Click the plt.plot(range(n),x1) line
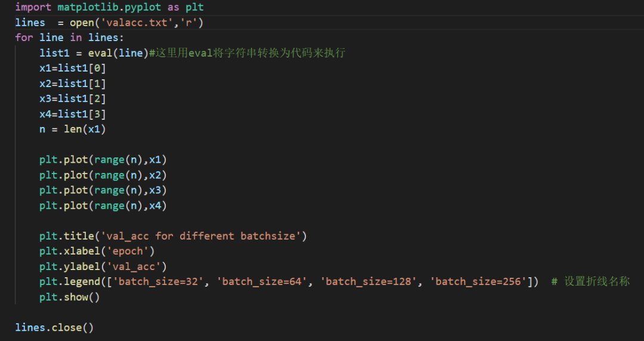This screenshot has width=644, height=341. (103, 160)
